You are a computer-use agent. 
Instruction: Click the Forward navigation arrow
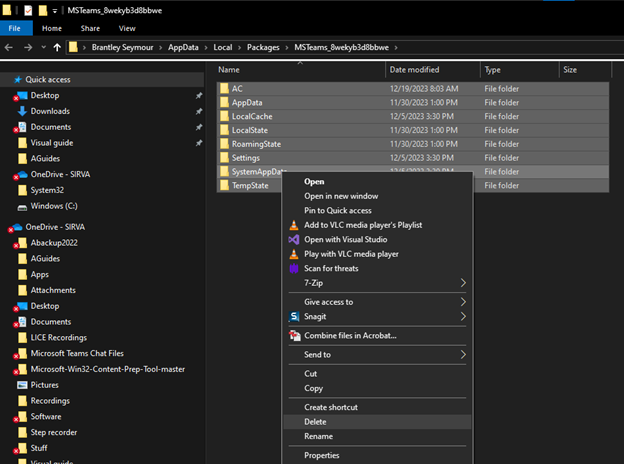(x=28, y=48)
